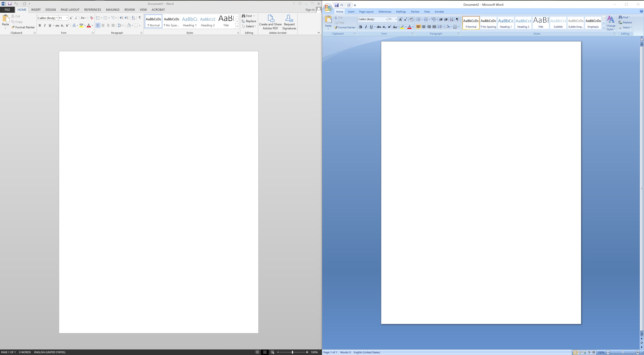Open font name dropdown in Document2
The height and width of the screenshot is (355, 644).
point(386,19)
